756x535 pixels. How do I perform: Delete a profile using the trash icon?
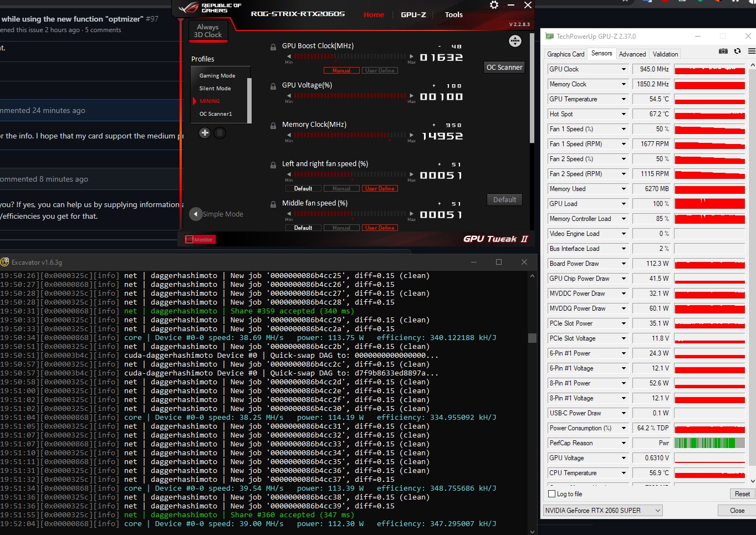[x=219, y=133]
